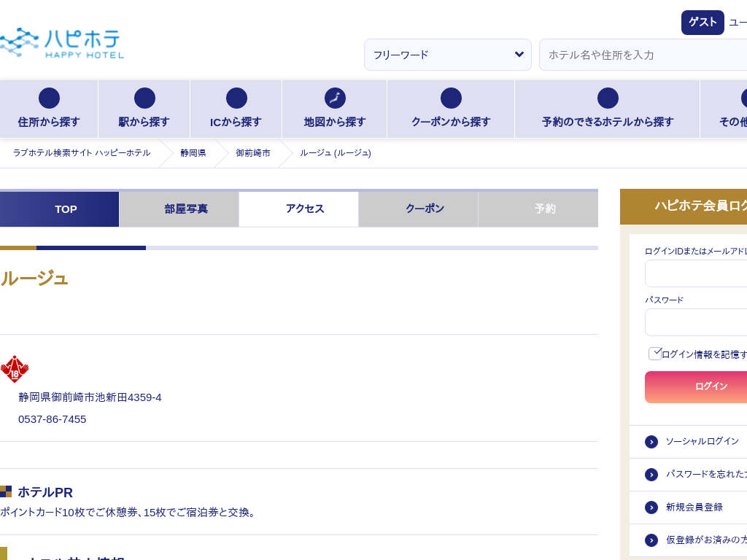The image size is (747, 560).
Task: Open the クーポン tab
Action: click(x=425, y=209)
